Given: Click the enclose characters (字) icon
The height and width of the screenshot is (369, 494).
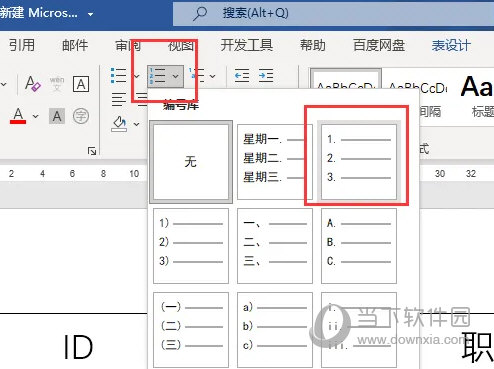Looking at the screenshot, I should 81,116.
